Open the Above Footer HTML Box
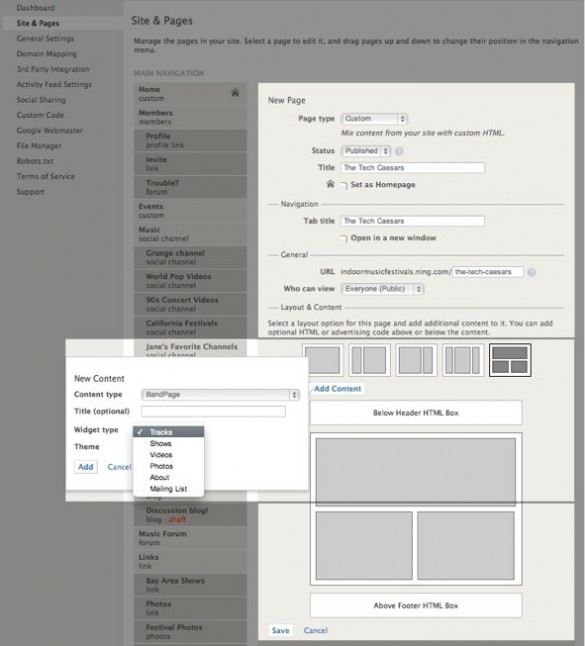 416,606
